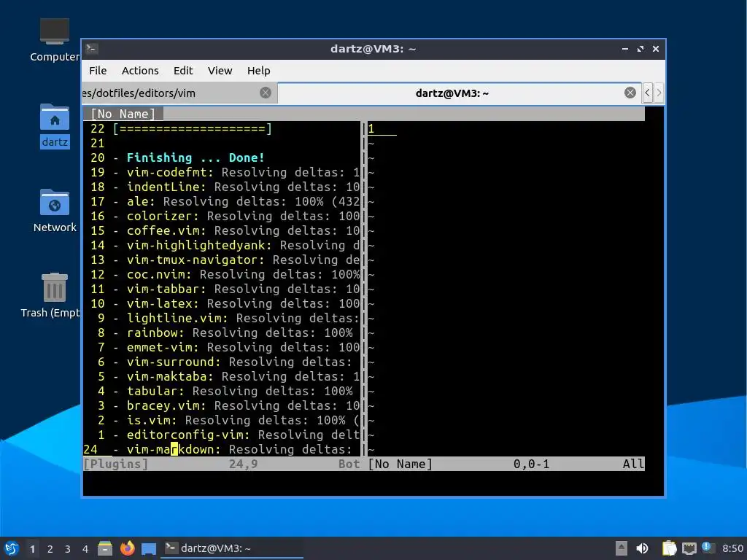Show previous tabs with left arrow
747x560 pixels.
(647, 93)
